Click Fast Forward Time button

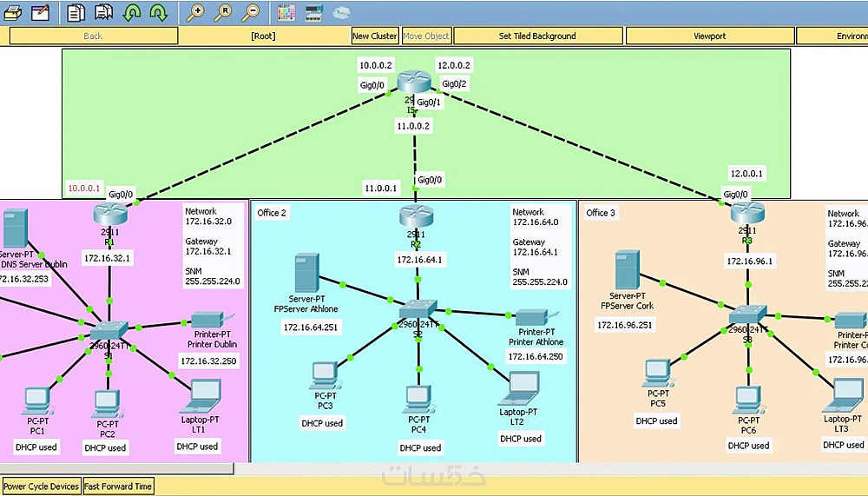(x=118, y=486)
